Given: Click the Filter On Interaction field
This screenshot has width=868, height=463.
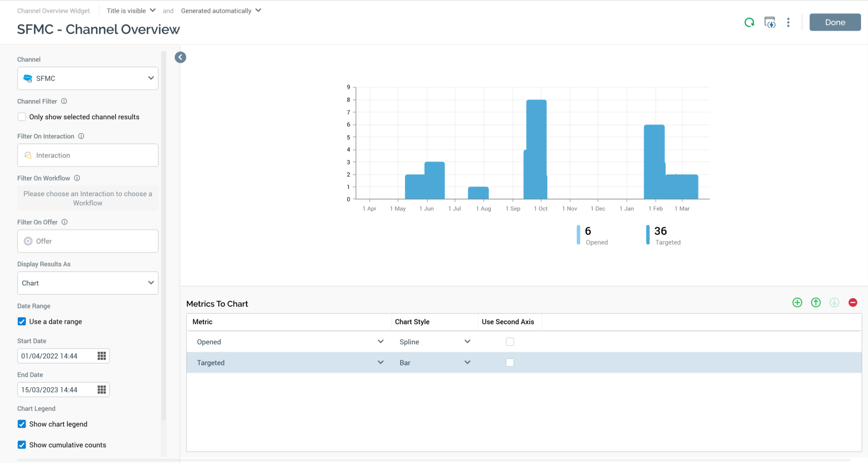Looking at the screenshot, I should coord(88,155).
